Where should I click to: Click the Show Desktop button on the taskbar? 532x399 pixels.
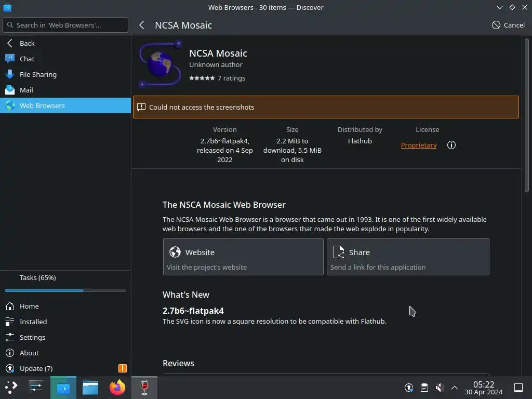pyautogui.click(x=518, y=388)
